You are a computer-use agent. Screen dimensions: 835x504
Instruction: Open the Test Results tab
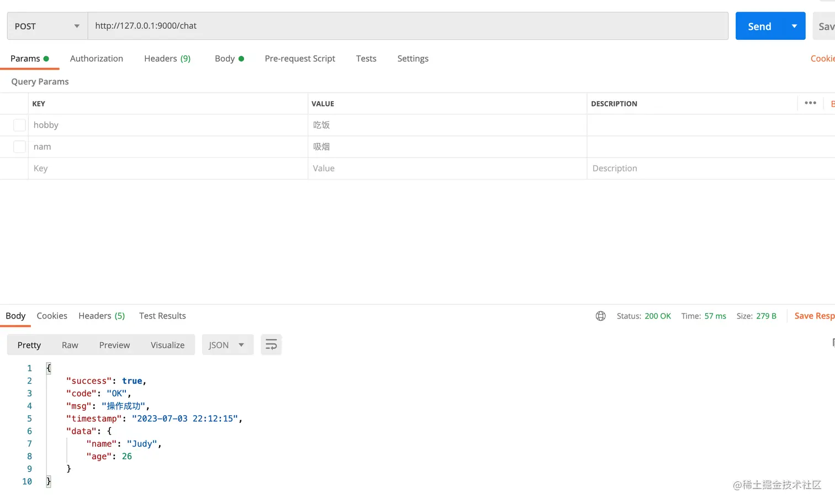[162, 316]
